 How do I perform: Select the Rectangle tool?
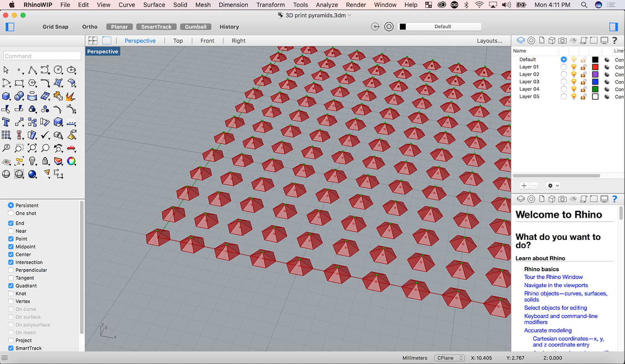19,83
